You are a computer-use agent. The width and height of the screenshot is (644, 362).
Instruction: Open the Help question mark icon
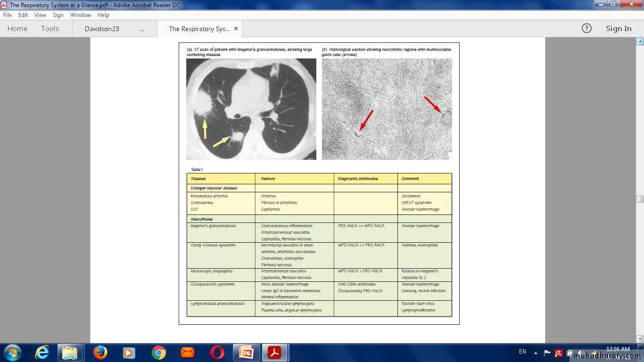coord(586,29)
